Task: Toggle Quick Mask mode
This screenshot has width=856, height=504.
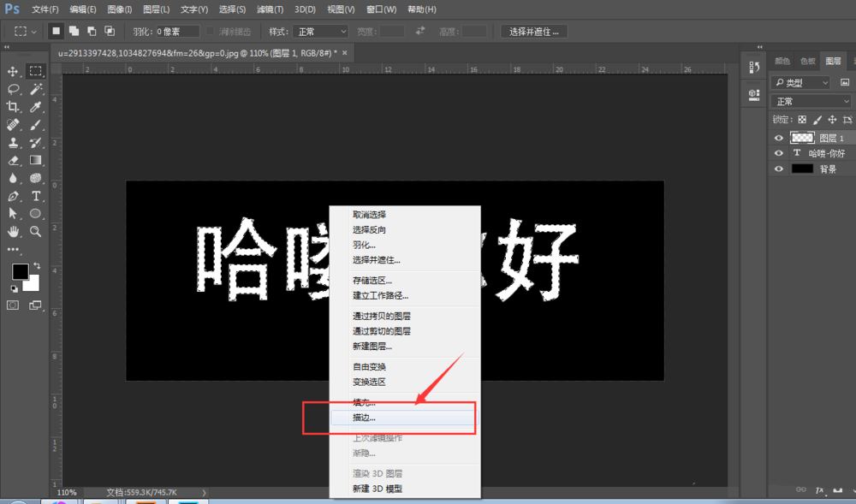Action: 13,305
